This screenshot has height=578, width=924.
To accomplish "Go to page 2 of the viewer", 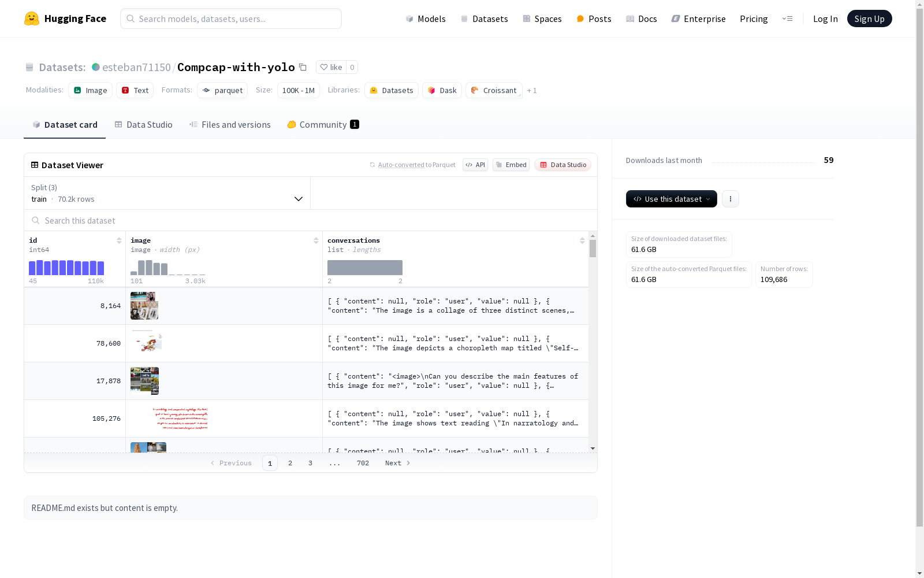I will coord(290,463).
